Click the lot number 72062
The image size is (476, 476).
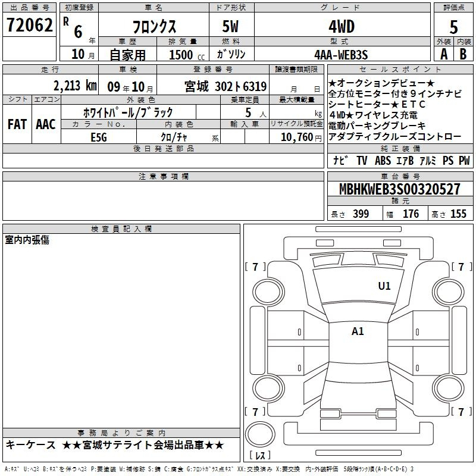click(29, 24)
